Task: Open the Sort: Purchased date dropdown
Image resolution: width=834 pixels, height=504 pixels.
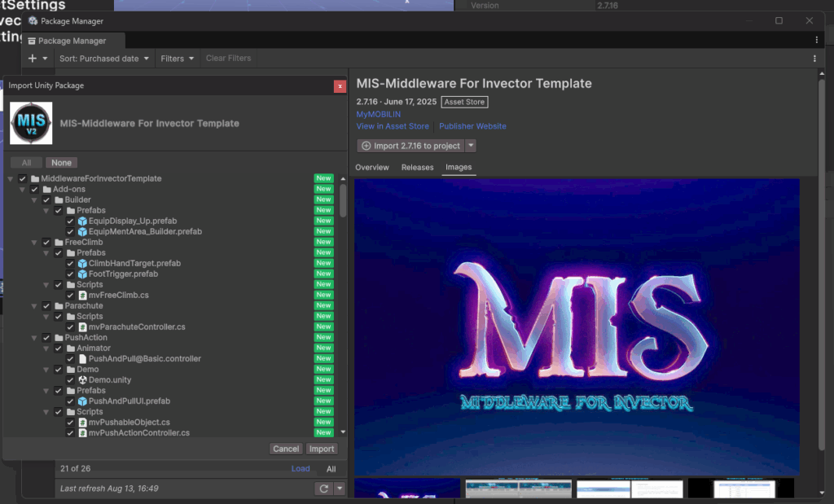Action: point(104,59)
